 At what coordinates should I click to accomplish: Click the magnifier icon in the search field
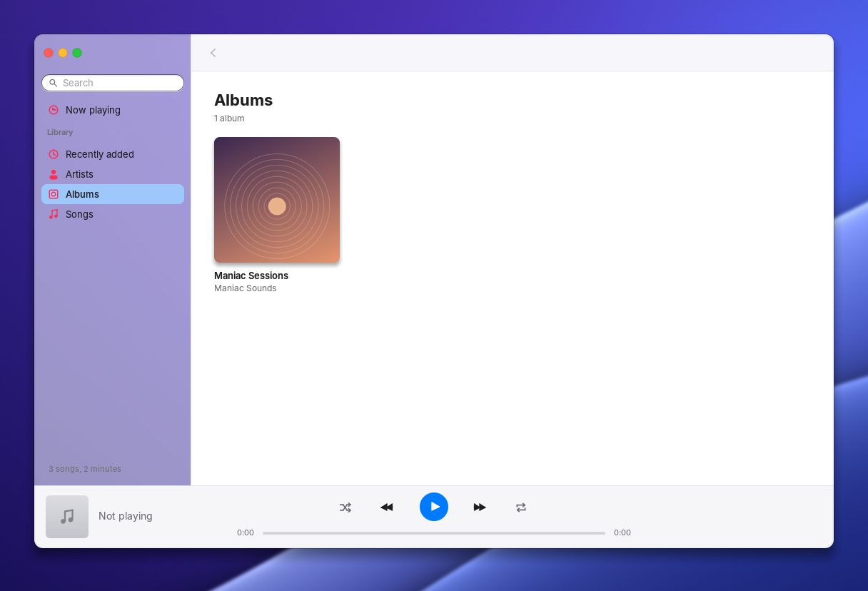53,83
